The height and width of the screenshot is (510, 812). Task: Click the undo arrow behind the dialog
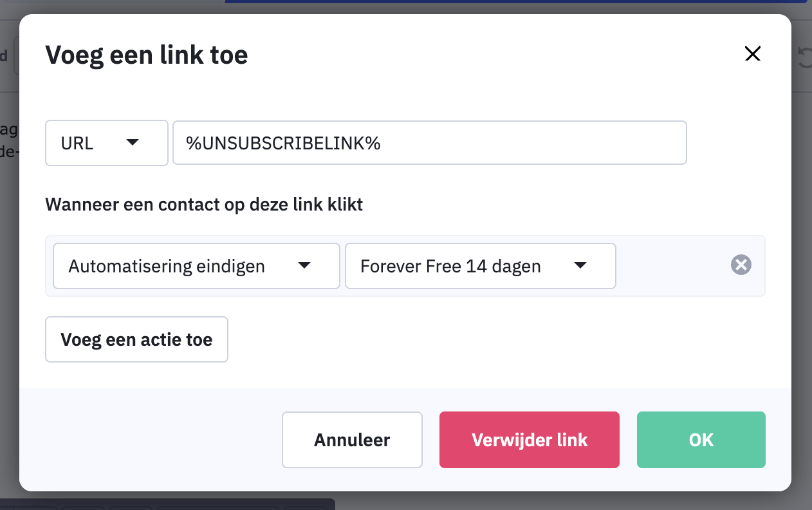[804, 57]
